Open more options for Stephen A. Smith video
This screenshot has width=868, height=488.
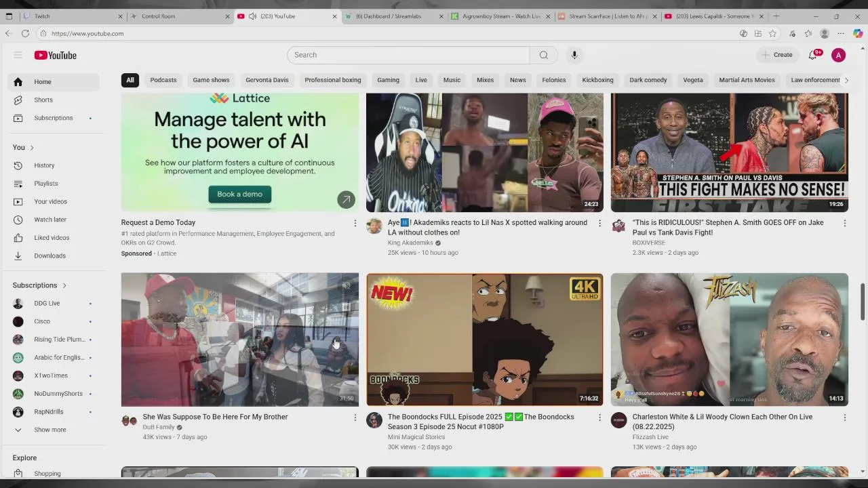point(844,223)
